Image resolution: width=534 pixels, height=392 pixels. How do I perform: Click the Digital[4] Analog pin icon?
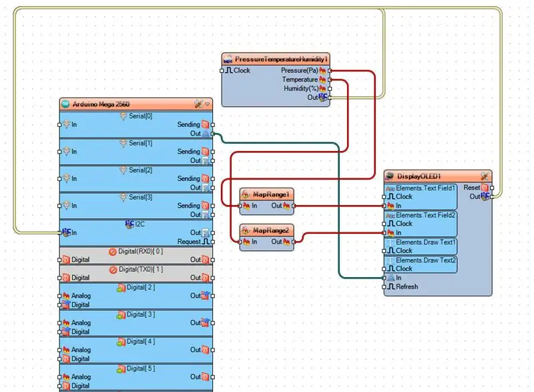click(x=66, y=350)
